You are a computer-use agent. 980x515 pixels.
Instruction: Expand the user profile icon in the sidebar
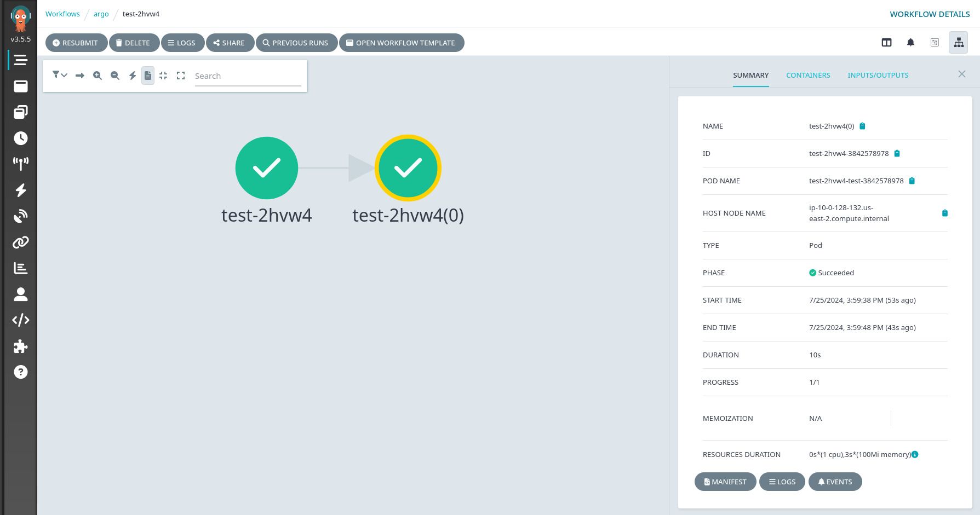(x=20, y=294)
